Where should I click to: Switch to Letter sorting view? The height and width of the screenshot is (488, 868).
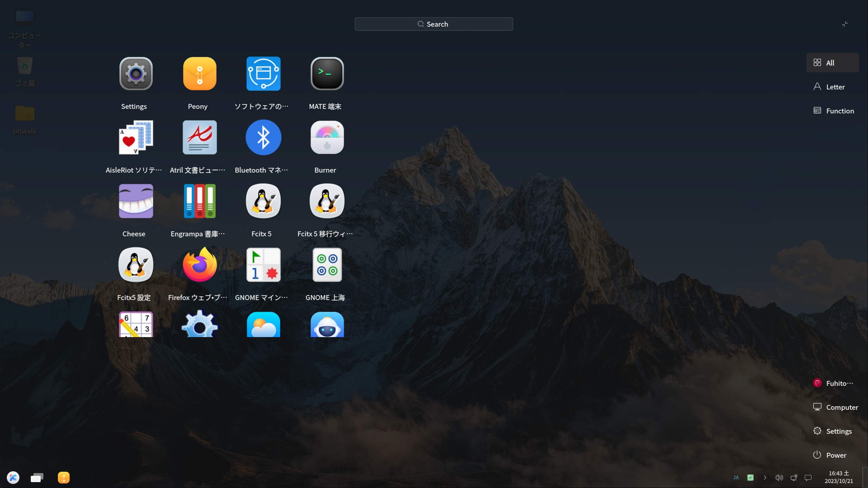click(832, 87)
